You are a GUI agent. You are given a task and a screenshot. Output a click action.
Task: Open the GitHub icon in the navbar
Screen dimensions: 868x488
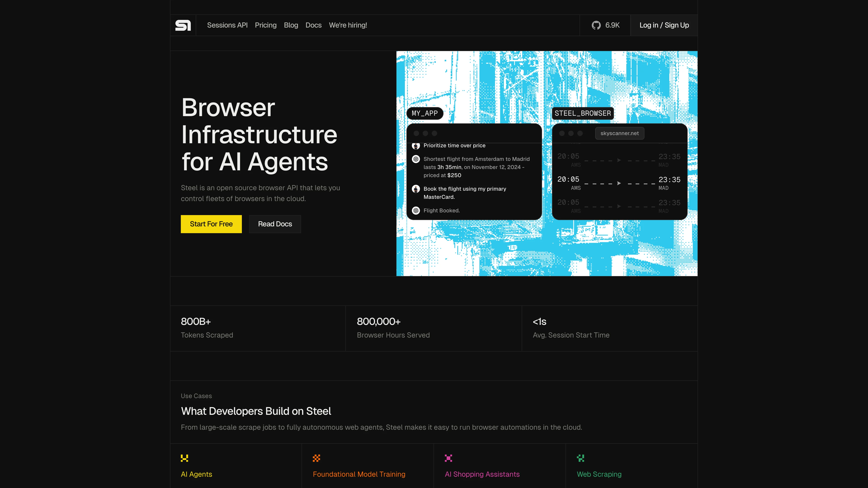tap(596, 25)
